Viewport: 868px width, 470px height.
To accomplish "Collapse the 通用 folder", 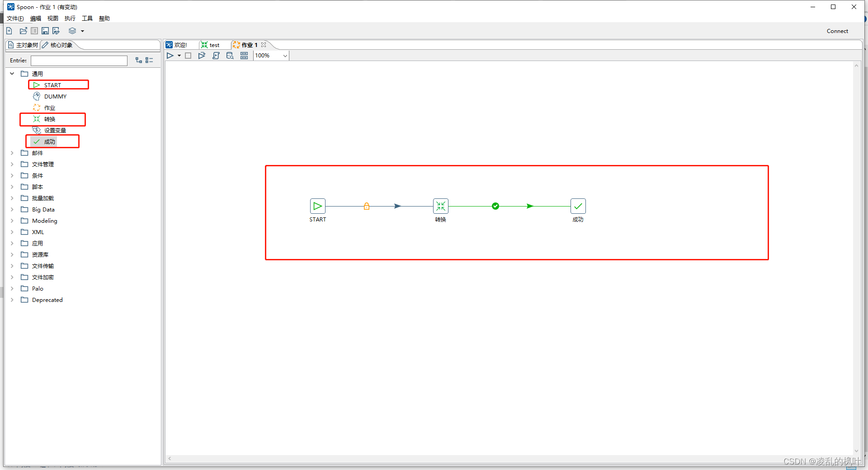I will [12, 74].
